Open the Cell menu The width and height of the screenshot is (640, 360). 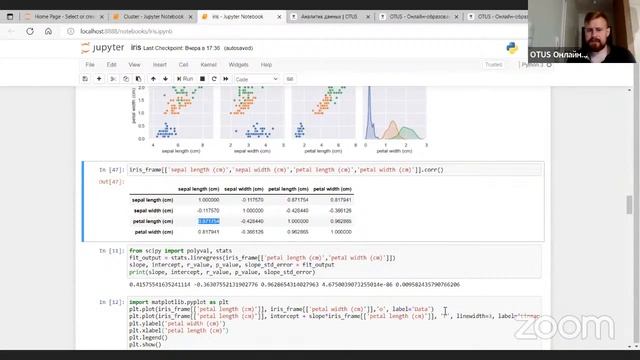point(183,65)
